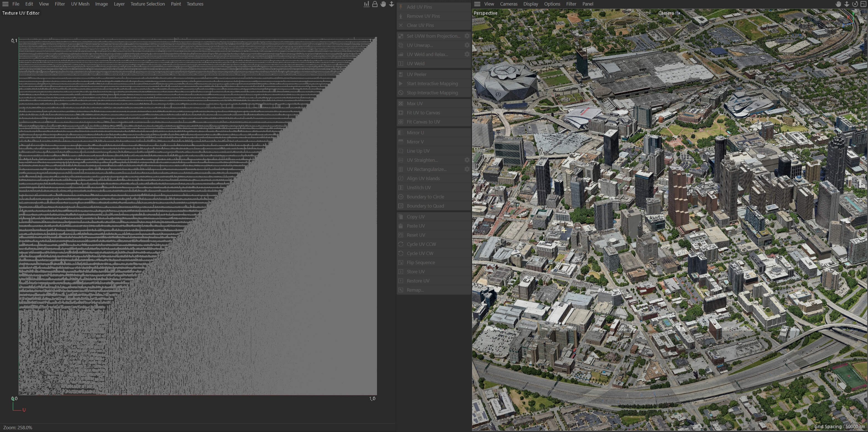The image size is (868, 432).
Task: Open the UV Peeler command
Action: coord(434,74)
